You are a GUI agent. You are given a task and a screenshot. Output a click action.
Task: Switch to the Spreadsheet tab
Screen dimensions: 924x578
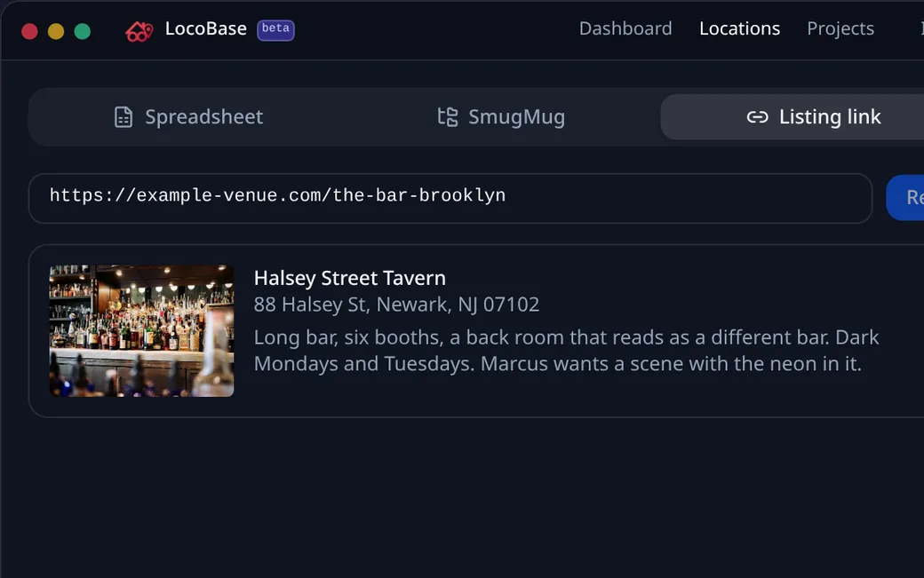pos(189,117)
